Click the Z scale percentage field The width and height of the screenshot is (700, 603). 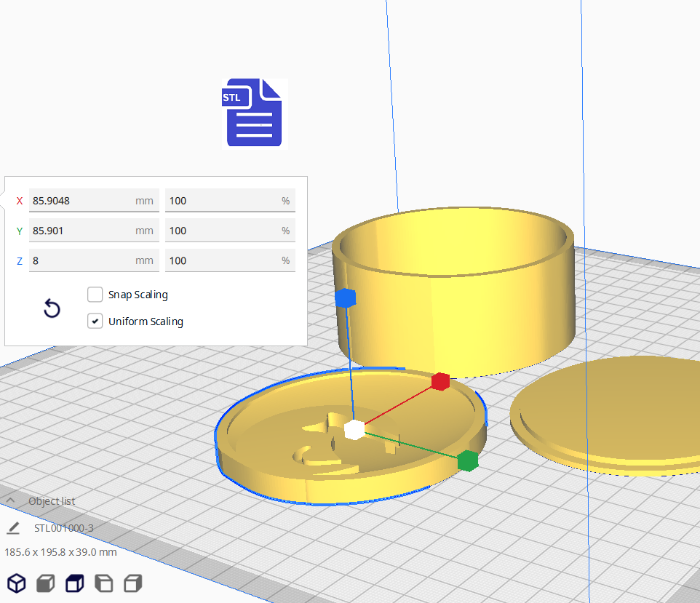pos(229,260)
